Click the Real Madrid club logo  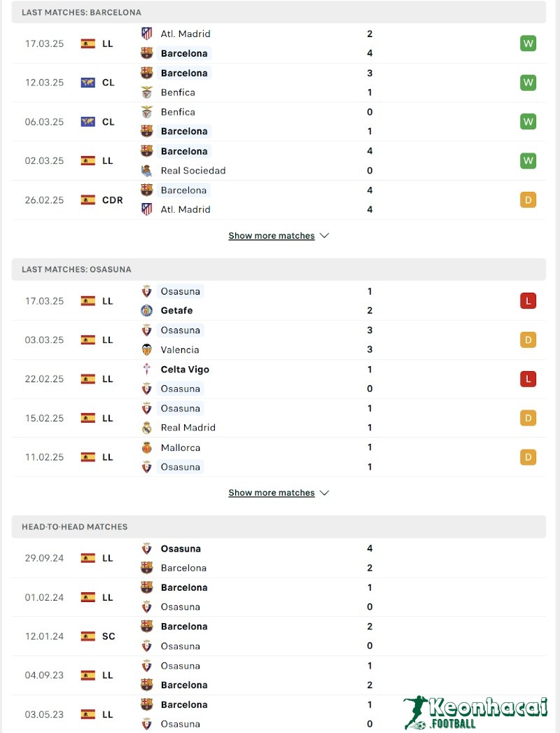146,427
